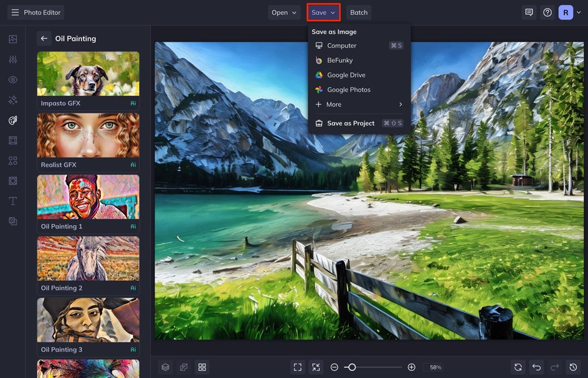Click the flatten layers icon
588x378 pixels.
[x=184, y=367]
